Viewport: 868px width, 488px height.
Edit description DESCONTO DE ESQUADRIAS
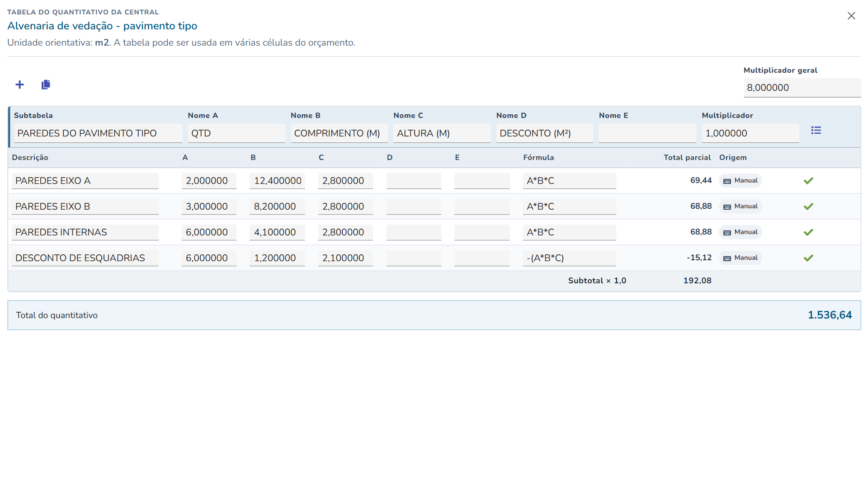coord(85,258)
